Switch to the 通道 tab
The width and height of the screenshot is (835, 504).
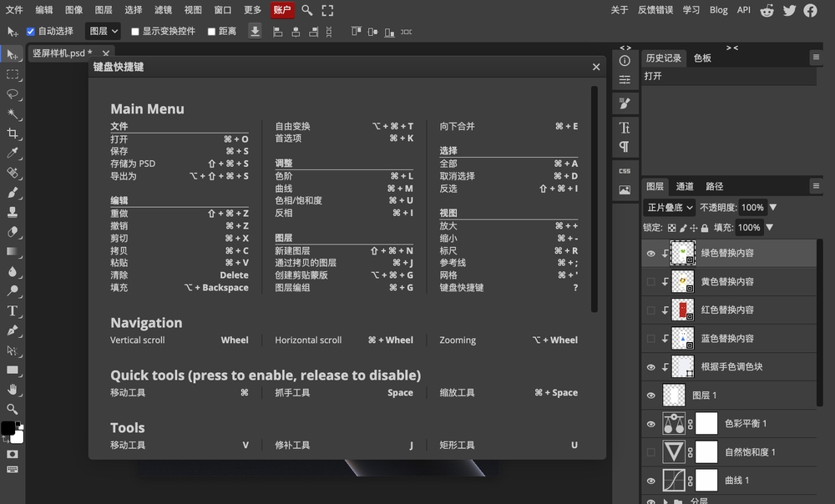click(685, 186)
